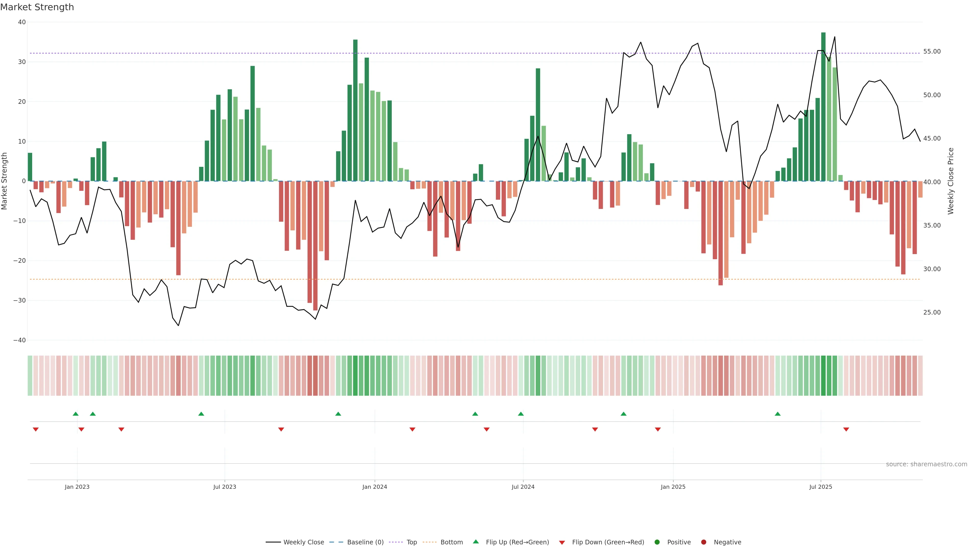Click the Flip Down red triangle legend icon
This screenshot has height=551, width=980.
point(562,542)
